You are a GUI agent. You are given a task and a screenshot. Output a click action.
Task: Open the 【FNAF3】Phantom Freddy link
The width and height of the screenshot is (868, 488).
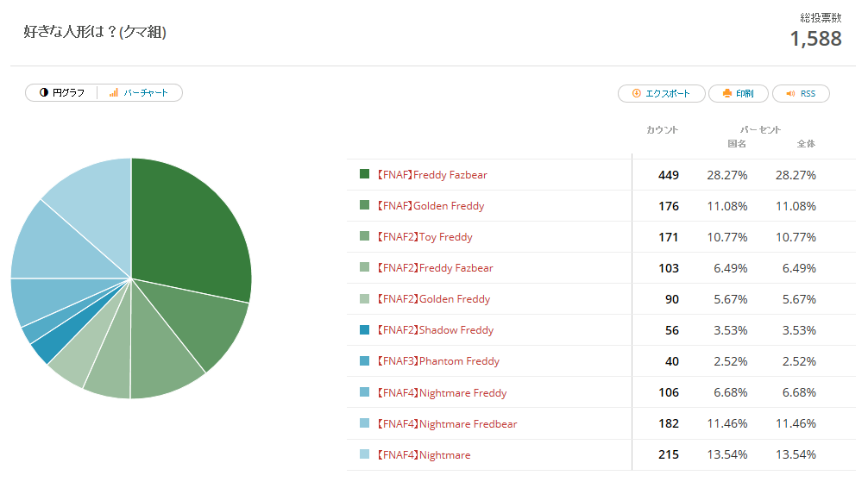437,361
